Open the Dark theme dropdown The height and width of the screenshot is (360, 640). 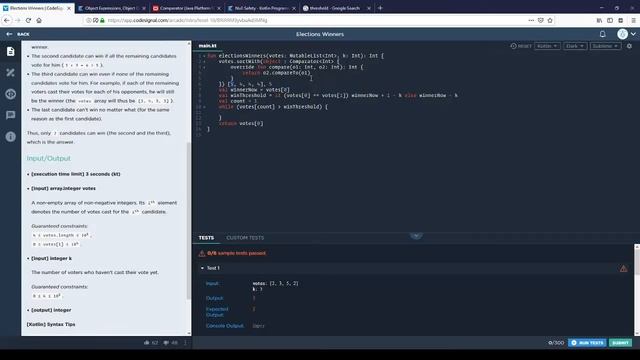pos(575,46)
